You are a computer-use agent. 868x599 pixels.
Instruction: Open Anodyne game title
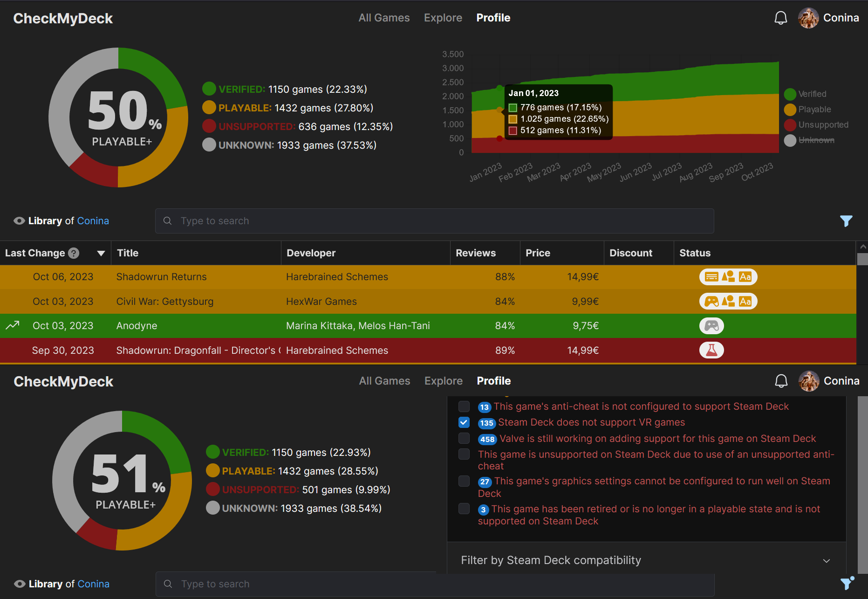(x=137, y=326)
